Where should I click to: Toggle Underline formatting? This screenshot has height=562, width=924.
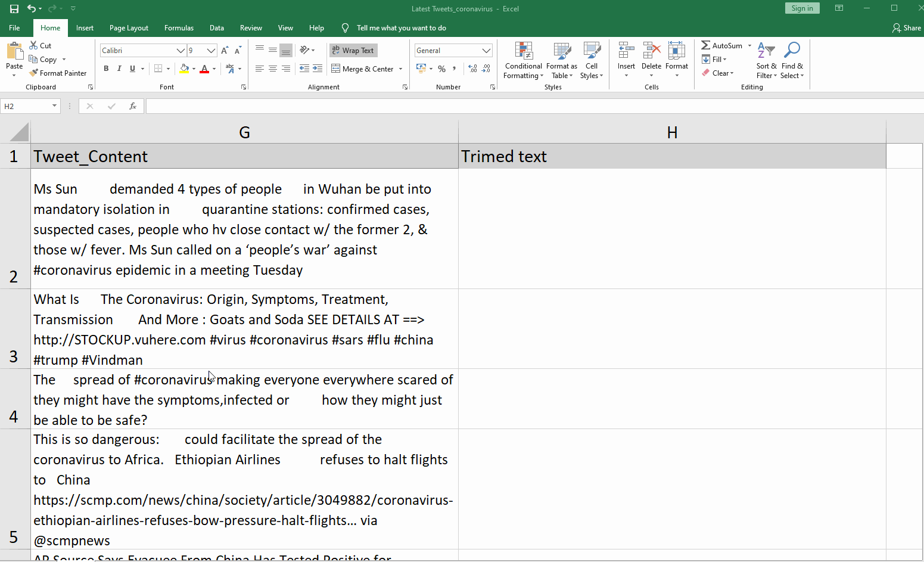click(x=132, y=69)
